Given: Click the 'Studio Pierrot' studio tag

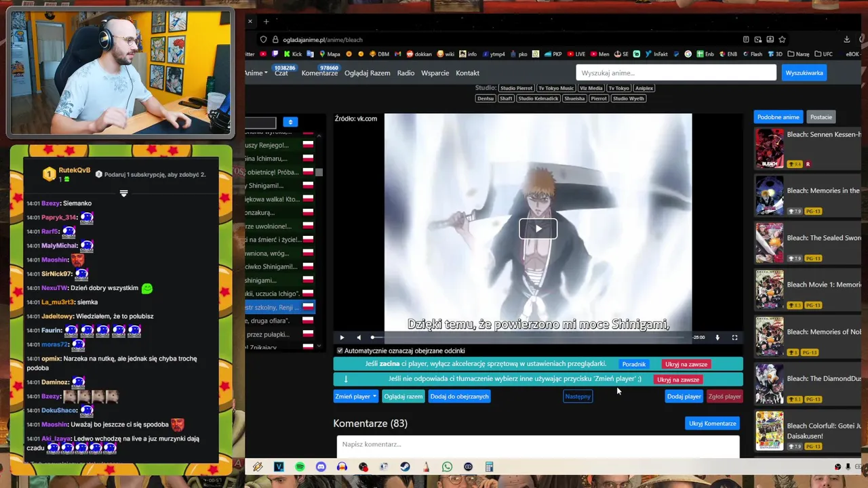Looking at the screenshot, I should point(516,88).
